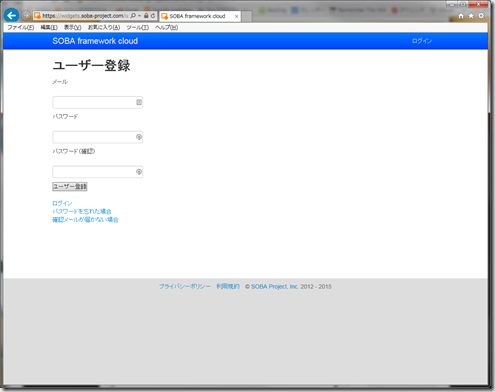The width and height of the screenshot is (495, 392).
Task: Open the address bar dropdown arrow
Action: click(139, 16)
